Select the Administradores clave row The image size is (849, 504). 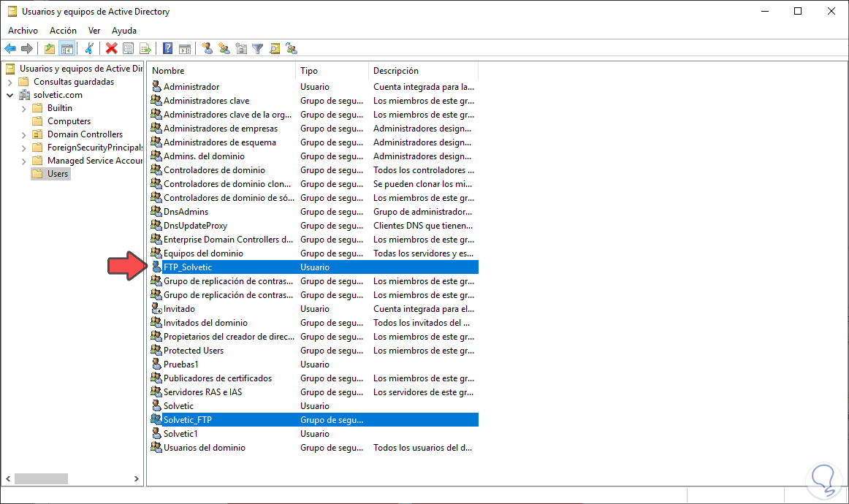tap(313, 101)
